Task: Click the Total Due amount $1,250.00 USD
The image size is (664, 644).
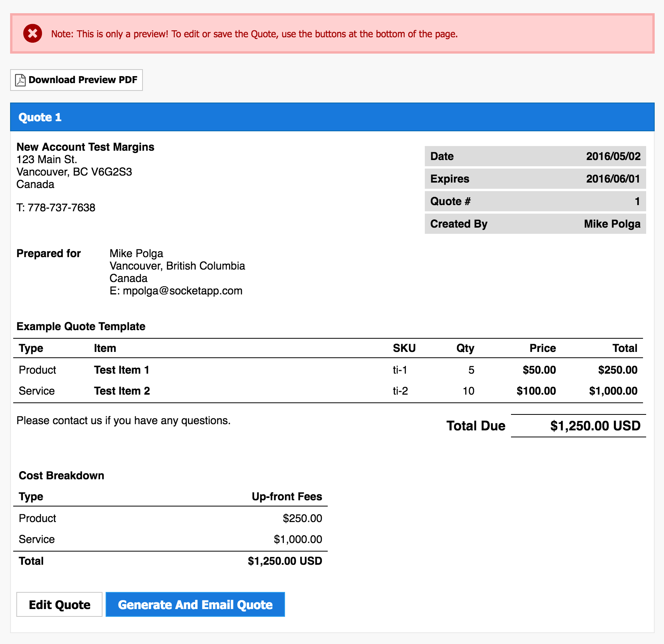Action: click(x=595, y=426)
